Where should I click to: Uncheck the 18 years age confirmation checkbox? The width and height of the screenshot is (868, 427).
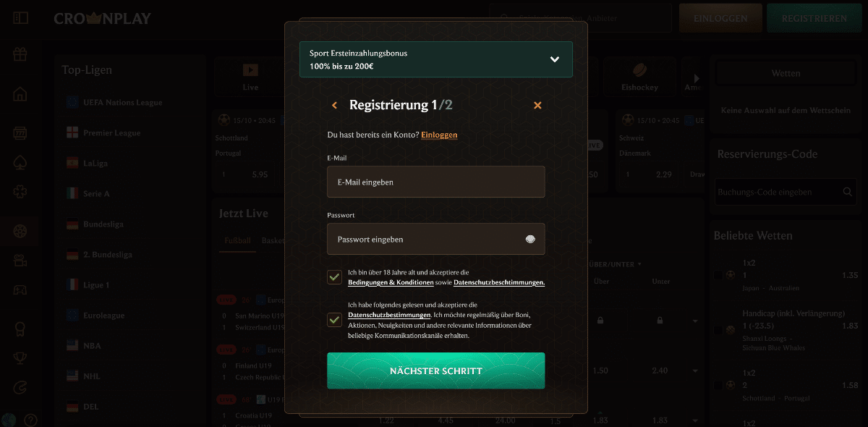tap(334, 276)
